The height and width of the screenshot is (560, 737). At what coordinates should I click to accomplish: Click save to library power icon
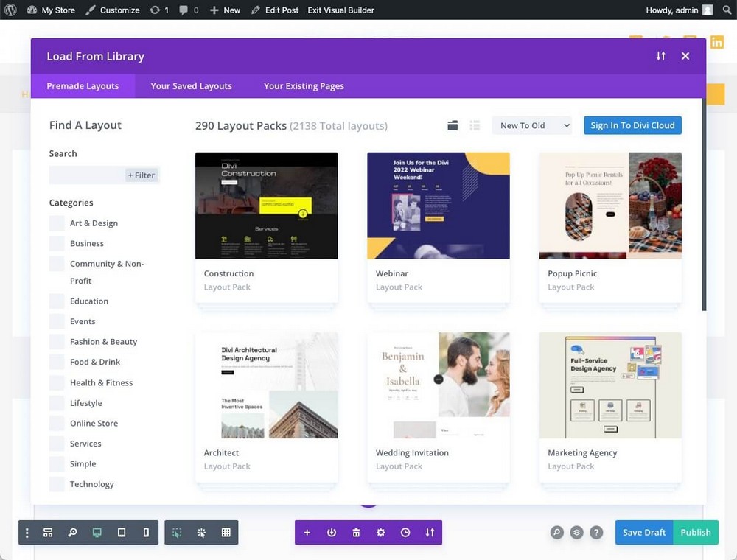click(332, 532)
